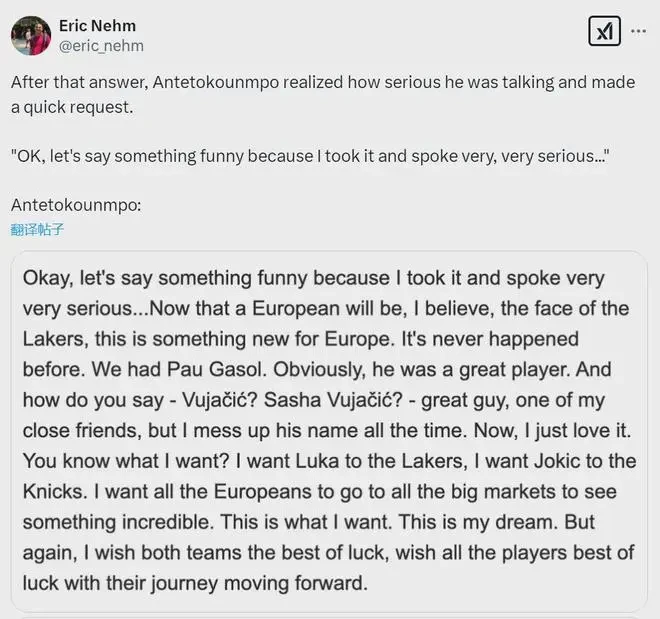Open the three-dot more options menu
Screen dimensions: 660x619
[639, 31]
